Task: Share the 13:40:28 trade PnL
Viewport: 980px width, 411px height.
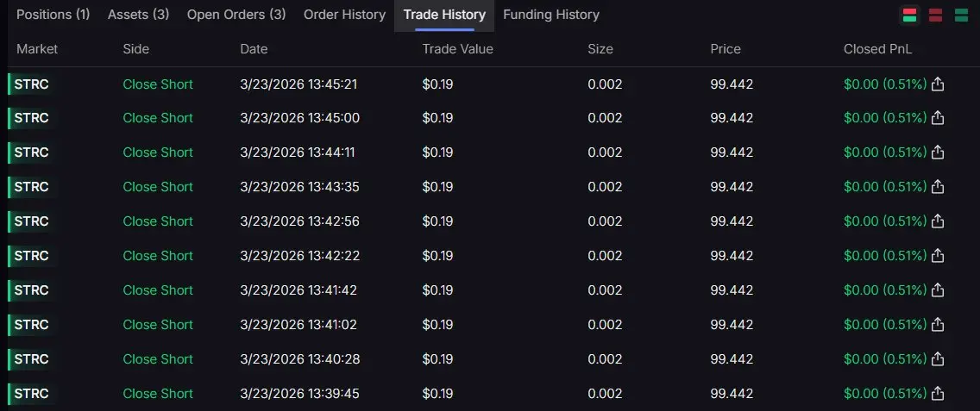Action: pyautogui.click(x=938, y=359)
